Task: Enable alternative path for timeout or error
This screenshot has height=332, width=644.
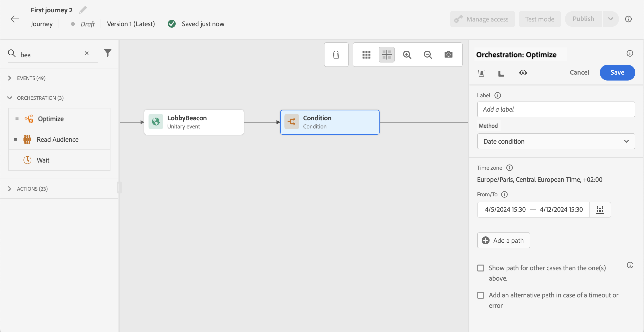Action: tap(480, 295)
